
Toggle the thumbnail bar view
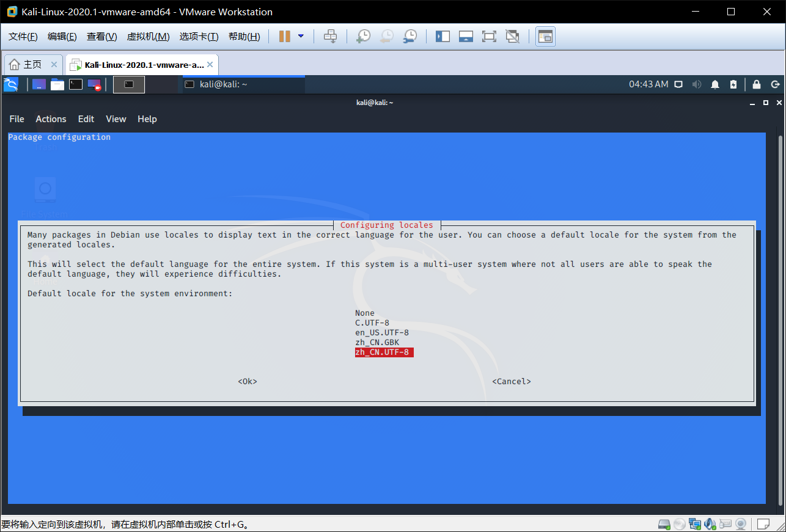466,37
